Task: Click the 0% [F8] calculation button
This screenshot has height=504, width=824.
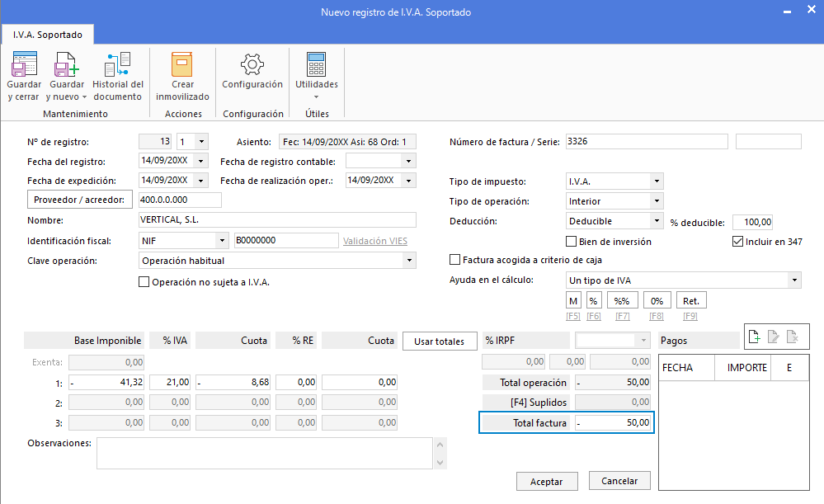Action: (657, 300)
